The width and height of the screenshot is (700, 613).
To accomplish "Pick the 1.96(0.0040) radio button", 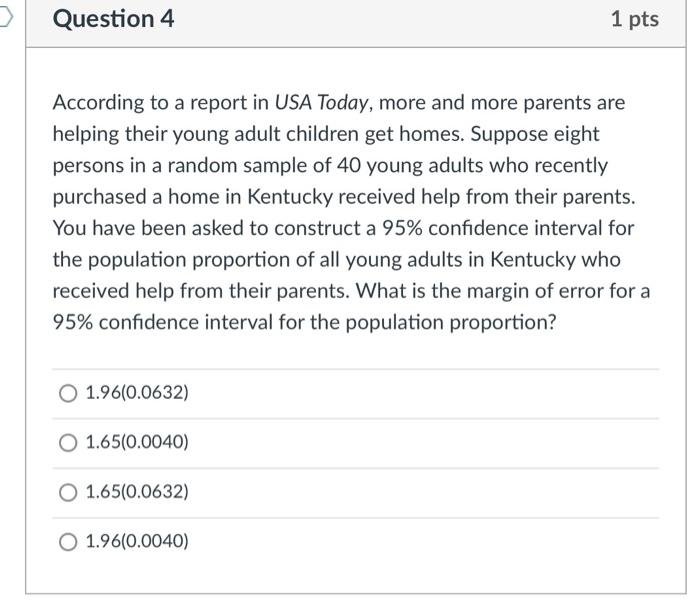I will (x=68, y=542).
